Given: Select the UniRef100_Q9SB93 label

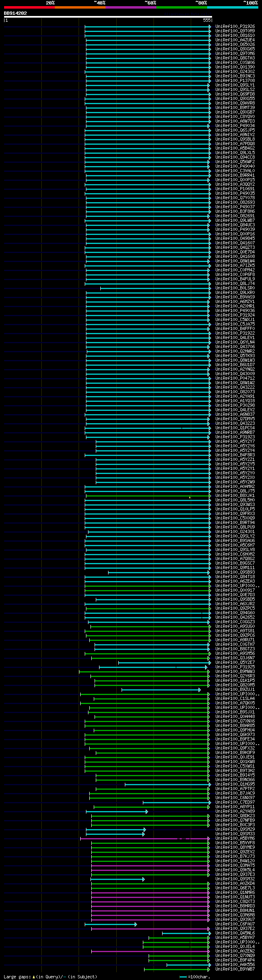Looking at the screenshot, I should pyautogui.click(x=235, y=572).
